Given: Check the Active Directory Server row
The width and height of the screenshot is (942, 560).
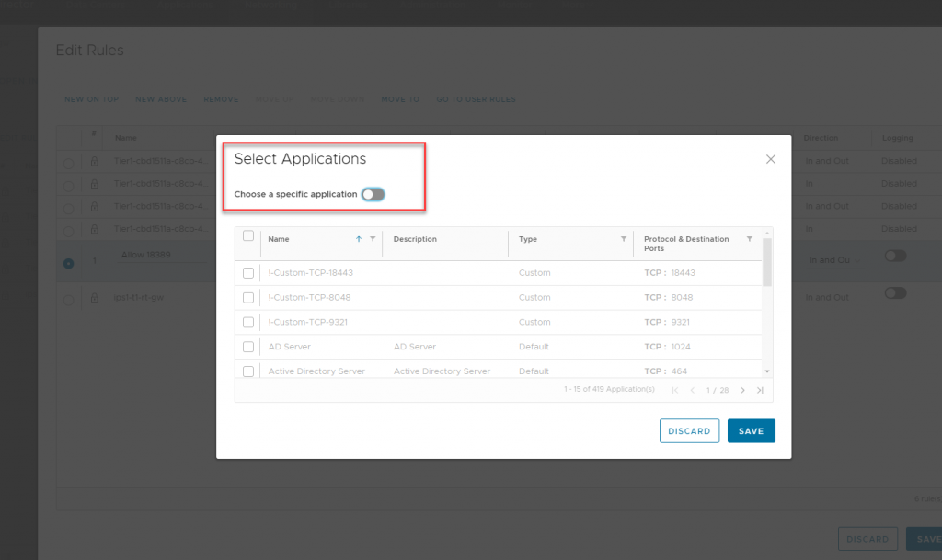Looking at the screenshot, I should tap(248, 371).
